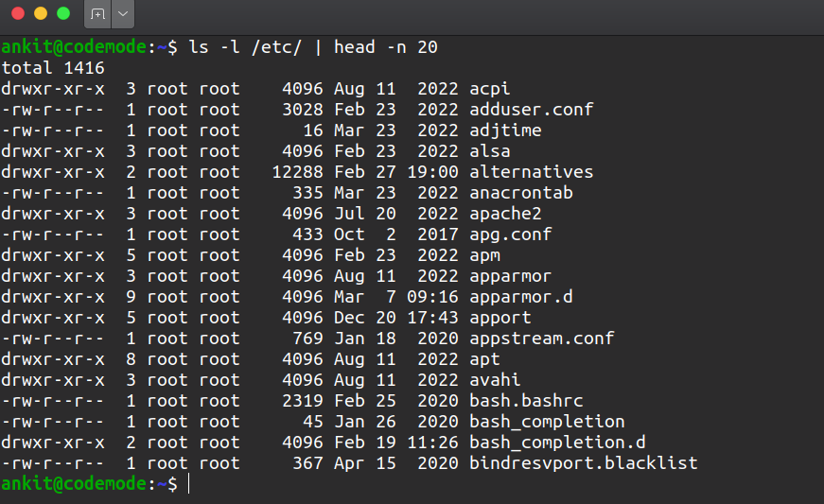Click 'bash_completion' in the Jan 26 row

pos(547,422)
